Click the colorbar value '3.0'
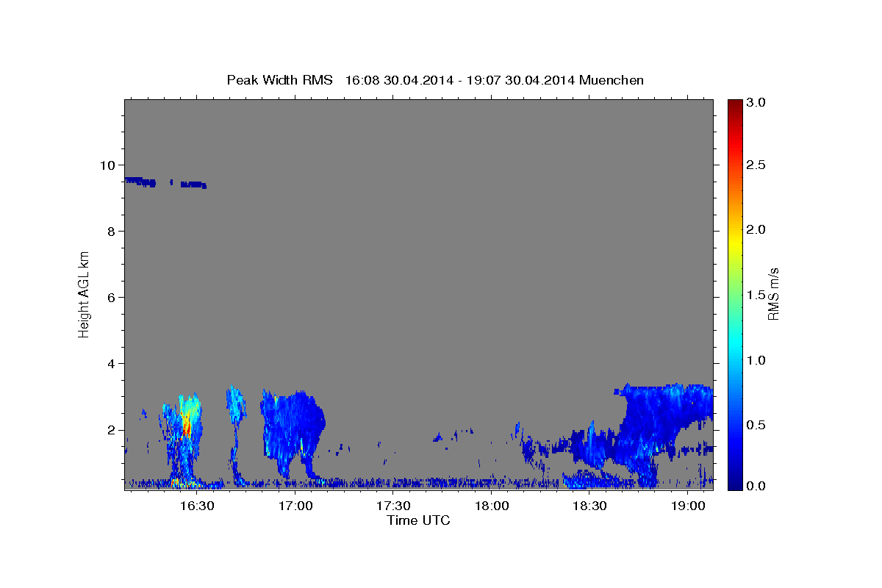The width and height of the screenshot is (882, 588). [x=757, y=102]
